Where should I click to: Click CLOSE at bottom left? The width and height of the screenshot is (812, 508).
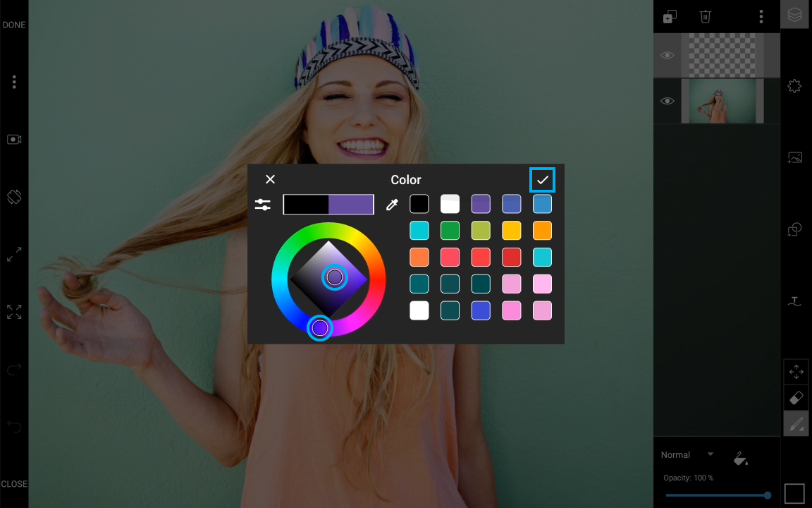[x=14, y=484]
